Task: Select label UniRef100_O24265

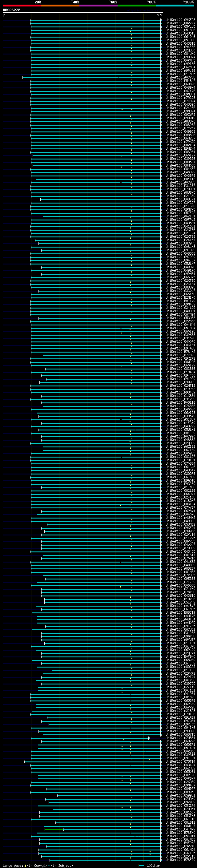Action: (x=180, y=108)
